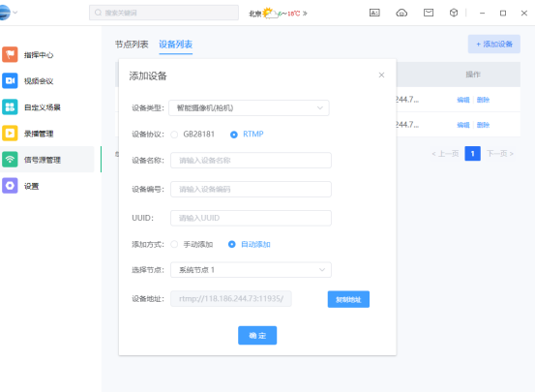Click the 设备名称 input field
Screen dimensions: 535x392
(251, 160)
